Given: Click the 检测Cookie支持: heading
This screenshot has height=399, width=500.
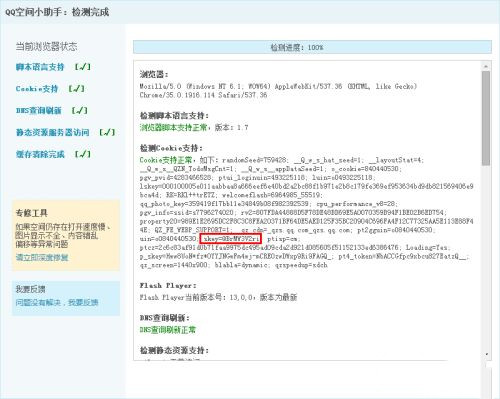Looking at the screenshot, I should click(171, 148).
